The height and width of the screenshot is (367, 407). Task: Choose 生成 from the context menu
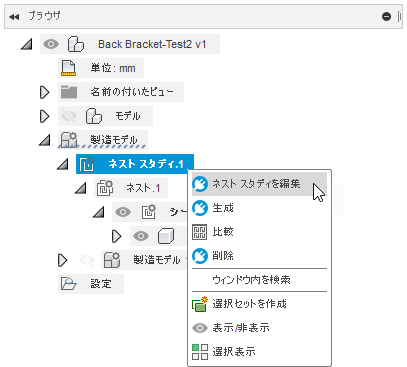coord(259,208)
